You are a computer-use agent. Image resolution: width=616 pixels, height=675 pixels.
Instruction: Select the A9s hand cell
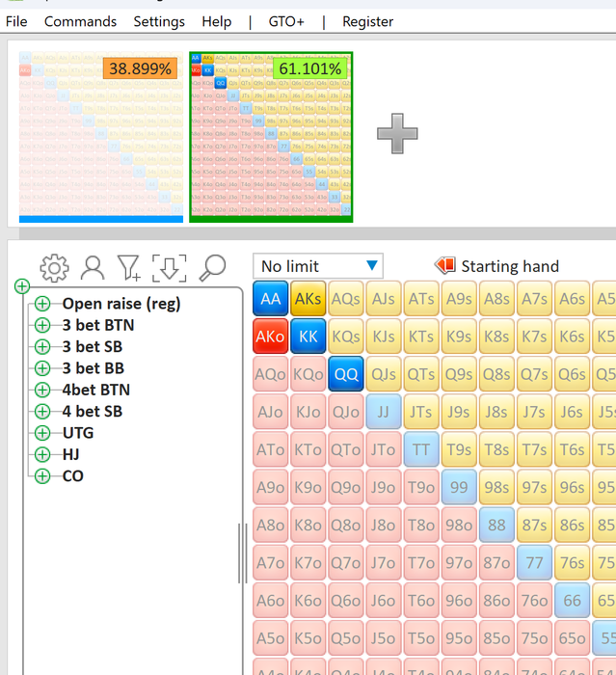459,298
